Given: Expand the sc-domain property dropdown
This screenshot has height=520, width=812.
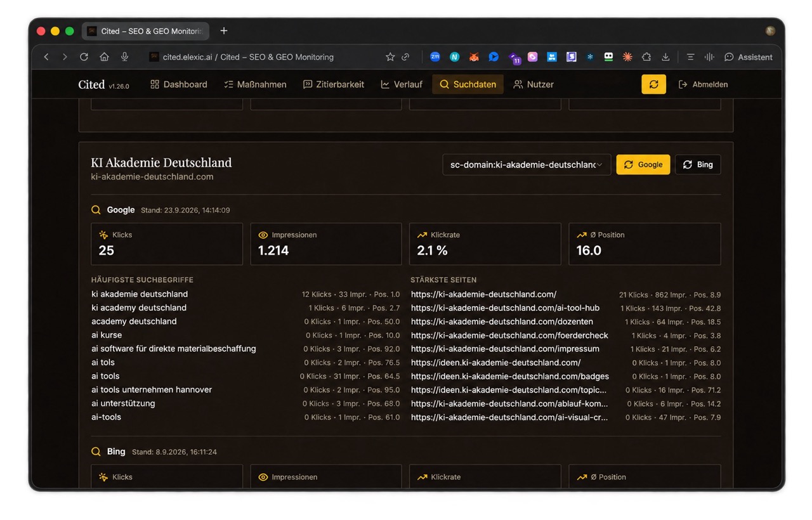Looking at the screenshot, I should [527, 164].
